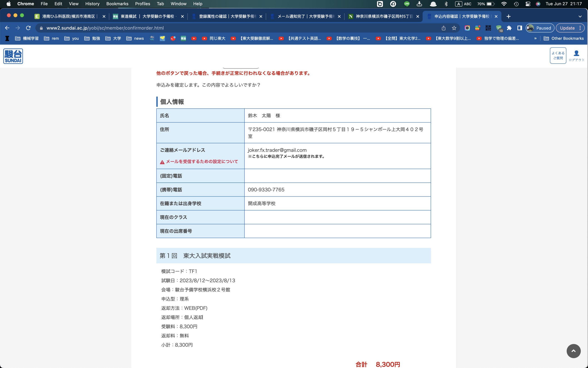Click the Bluetooth menu bar icon

pyautogui.click(x=446, y=4)
